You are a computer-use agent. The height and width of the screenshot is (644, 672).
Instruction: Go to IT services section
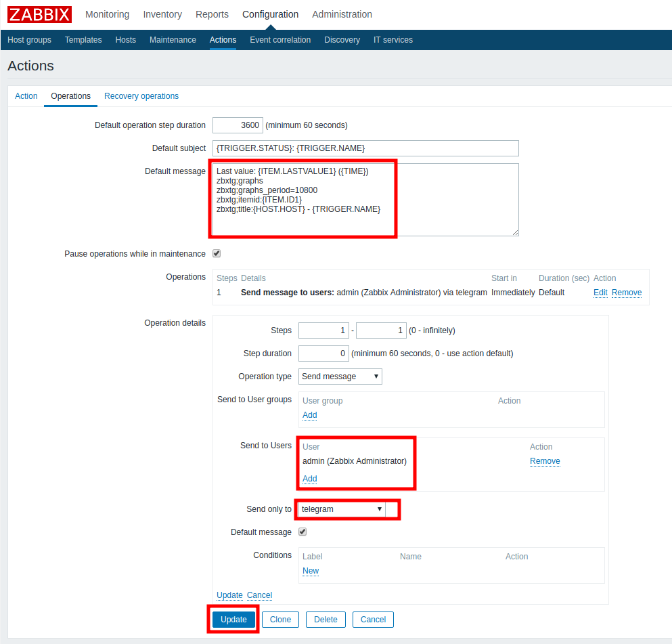pyautogui.click(x=393, y=40)
